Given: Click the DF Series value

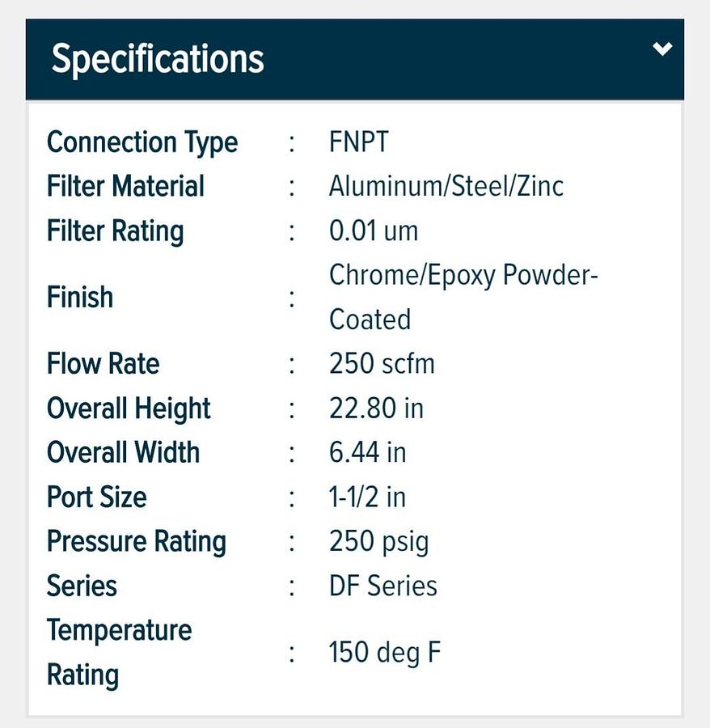Looking at the screenshot, I should click(x=382, y=585).
